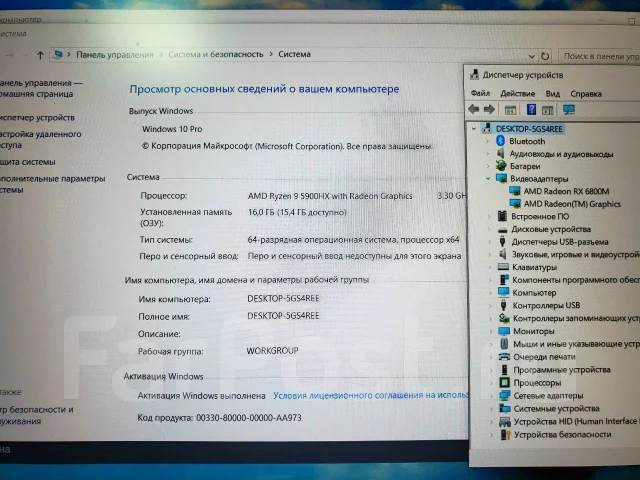Click the Back arrow in Device Manager toolbar

point(473,109)
